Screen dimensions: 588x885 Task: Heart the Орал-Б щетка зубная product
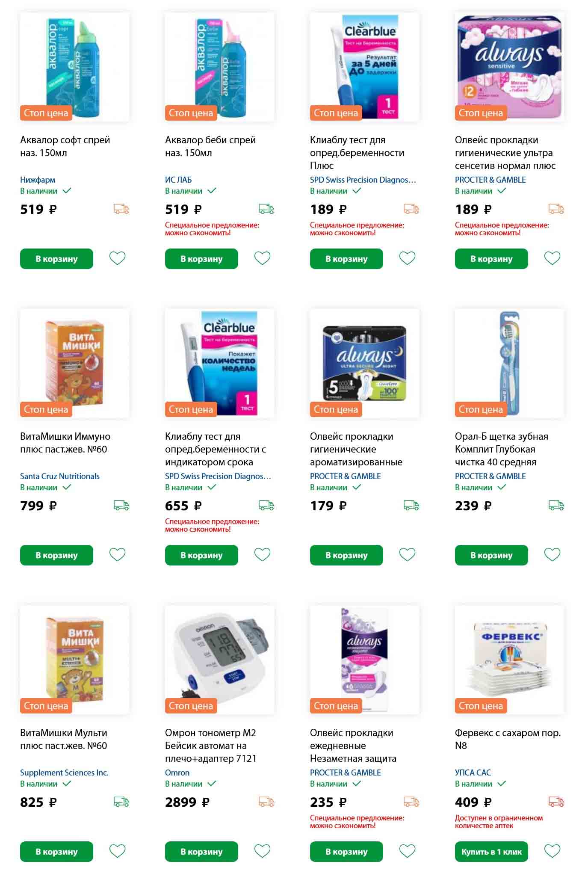[x=552, y=555]
